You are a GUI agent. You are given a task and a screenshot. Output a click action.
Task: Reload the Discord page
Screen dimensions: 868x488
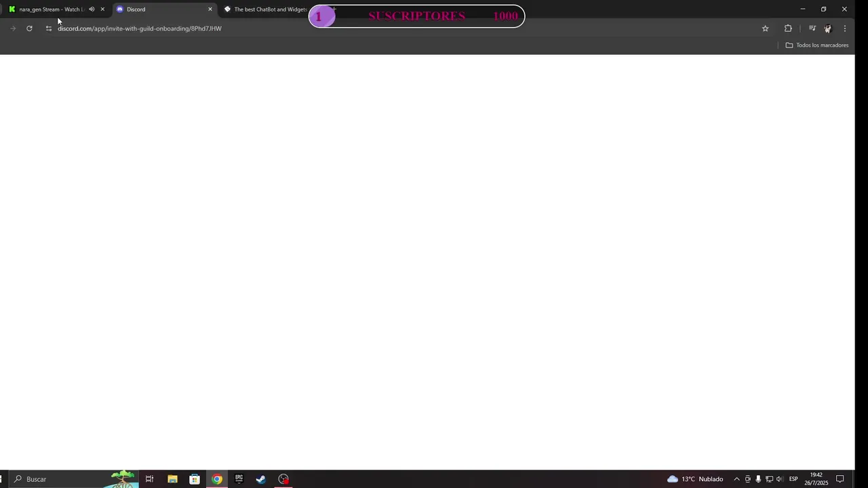tap(29, 28)
